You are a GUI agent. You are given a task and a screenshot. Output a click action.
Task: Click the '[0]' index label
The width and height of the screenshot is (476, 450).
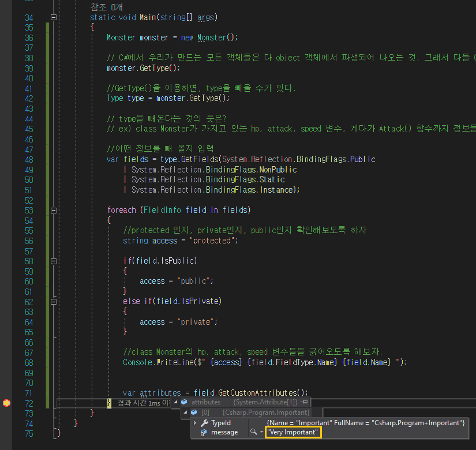tap(205, 412)
